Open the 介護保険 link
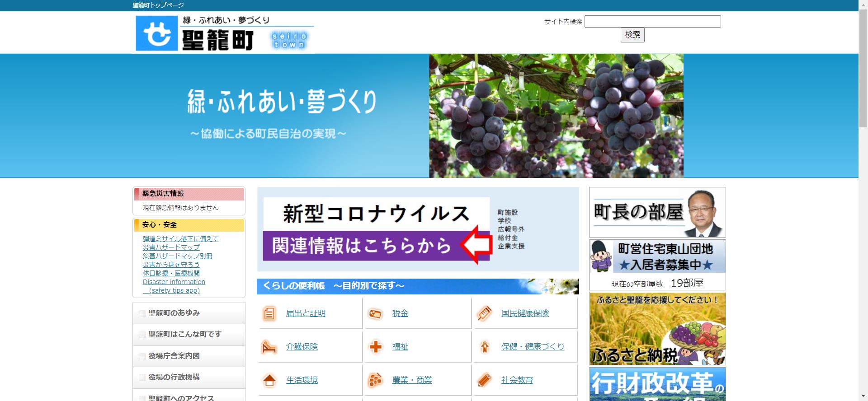868x401 pixels. pos(302,346)
